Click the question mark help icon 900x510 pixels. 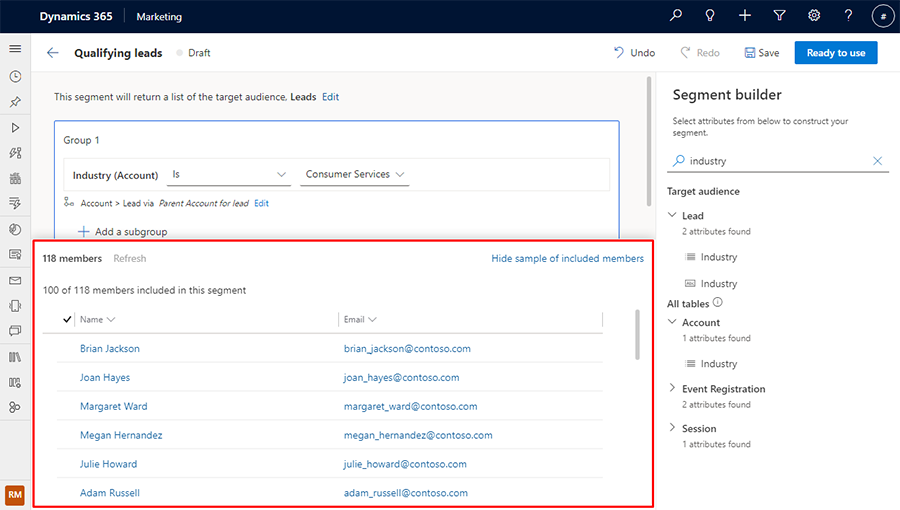click(848, 16)
